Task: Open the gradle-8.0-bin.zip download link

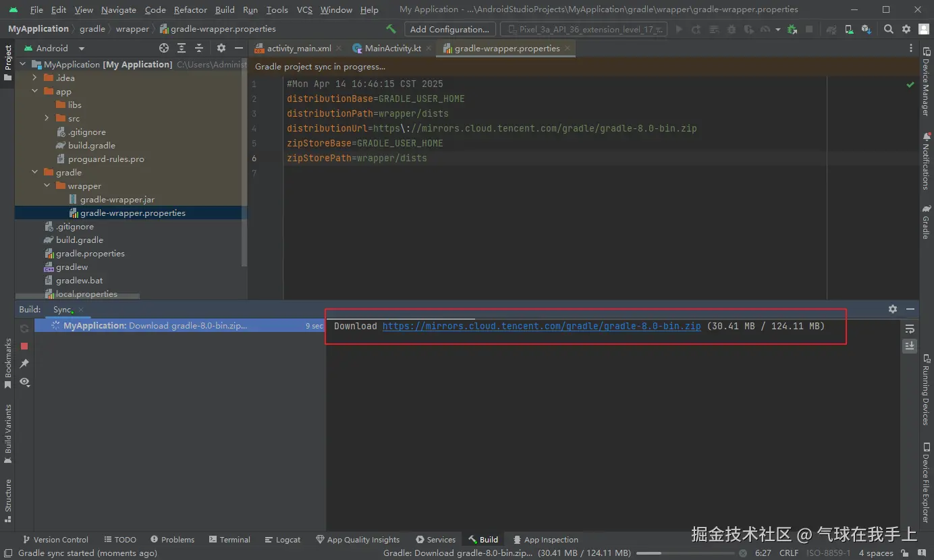Action: coord(541,326)
